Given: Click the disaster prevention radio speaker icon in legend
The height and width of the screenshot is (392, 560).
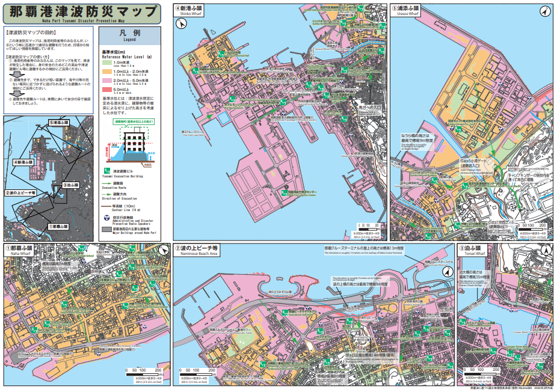Looking at the screenshot, I should coord(108,216).
